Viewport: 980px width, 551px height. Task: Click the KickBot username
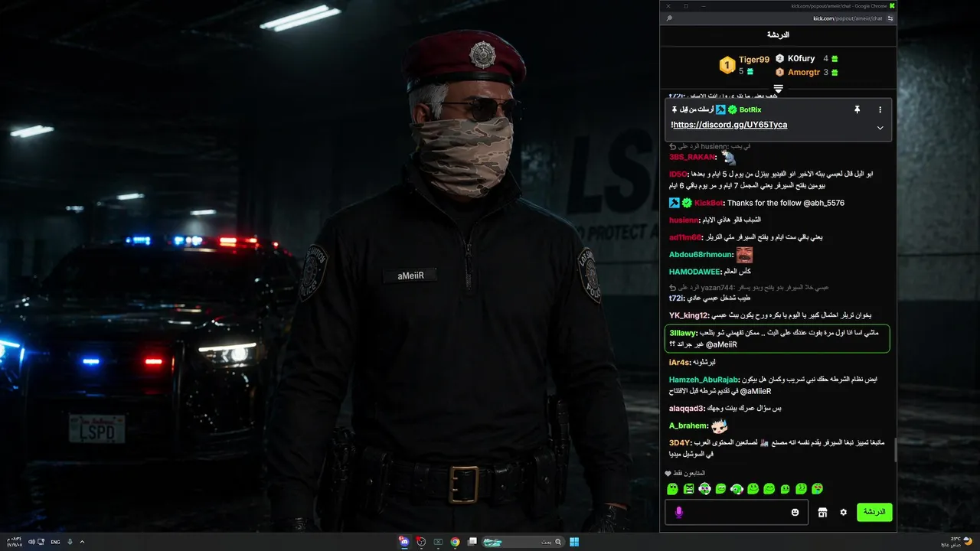pos(708,203)
